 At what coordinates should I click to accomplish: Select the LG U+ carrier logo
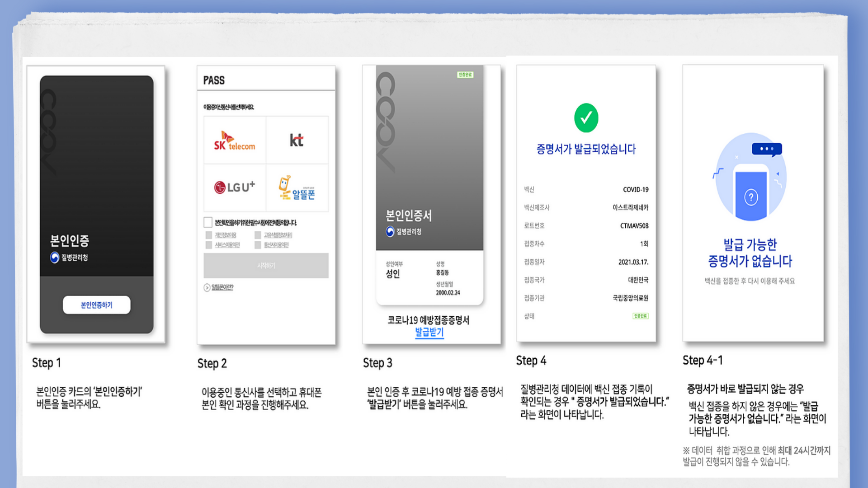pyautogui.click(x=234, y=187)
